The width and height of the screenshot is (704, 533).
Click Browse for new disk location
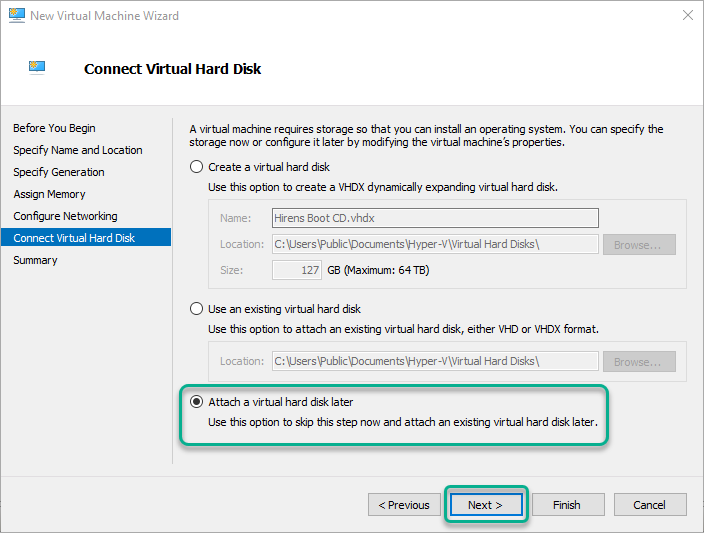coord(639,245)
